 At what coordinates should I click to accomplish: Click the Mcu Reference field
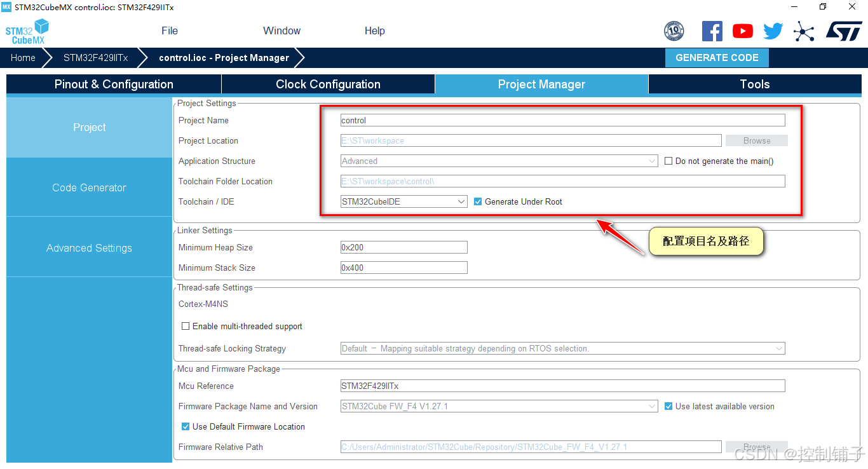click(x=563, y=386)
